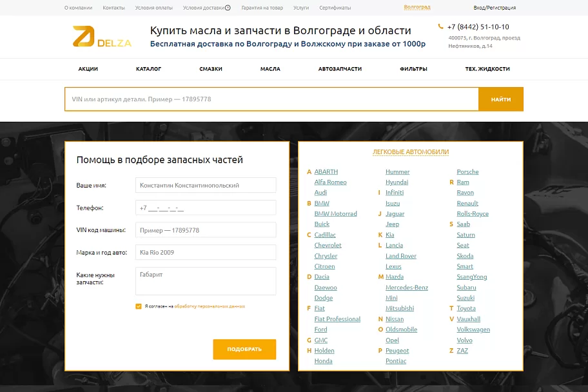The height and width of the screenshot is (392, 588).
Task: Select the Cadillac brand
Action: coord(325,235)
